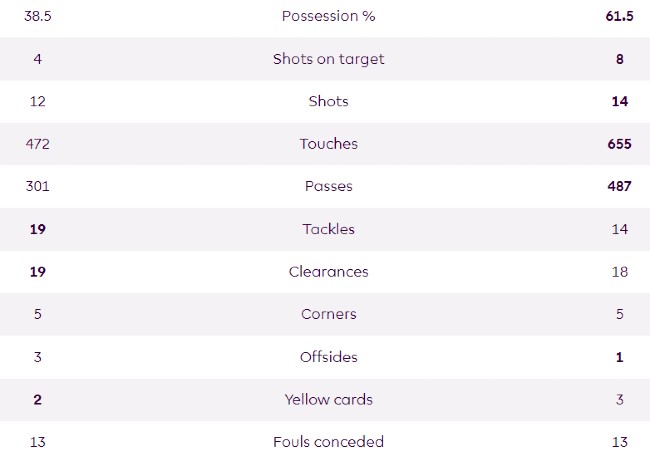Select the Offsides stat label
Image resolution: width=650 pixels, height=456 pixels.
point(328,357)
